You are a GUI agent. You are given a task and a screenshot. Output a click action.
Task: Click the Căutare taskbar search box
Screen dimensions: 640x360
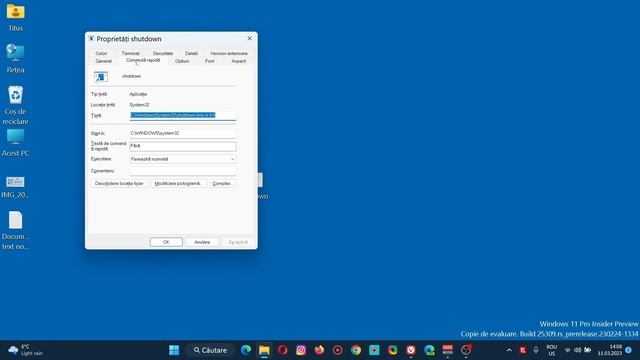210,350
